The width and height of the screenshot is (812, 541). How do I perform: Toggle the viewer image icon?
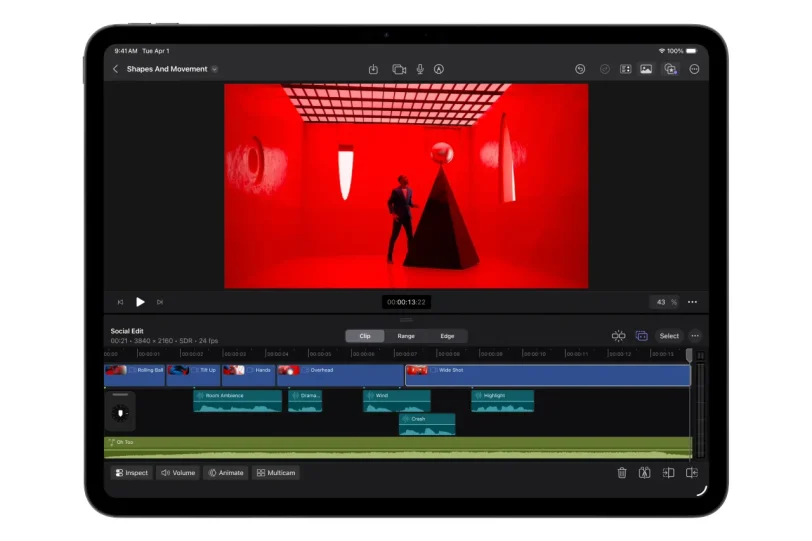[x=646, y=69]
